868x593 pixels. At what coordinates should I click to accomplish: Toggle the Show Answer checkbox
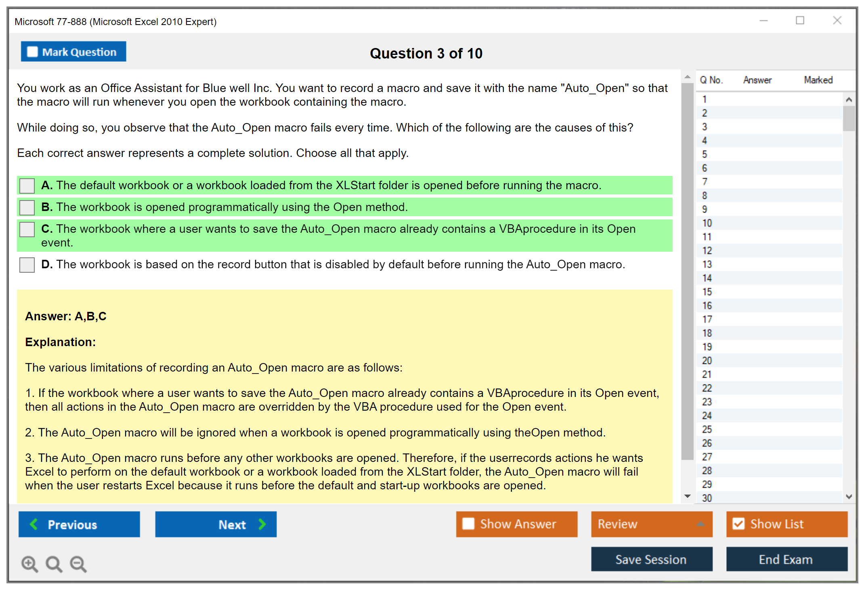coord(468,524)
